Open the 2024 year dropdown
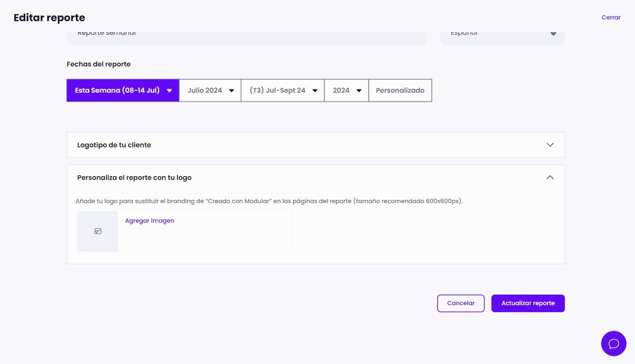Image resolution: width=635 pixels, height=364 pixels. click(x=347, y=90)
